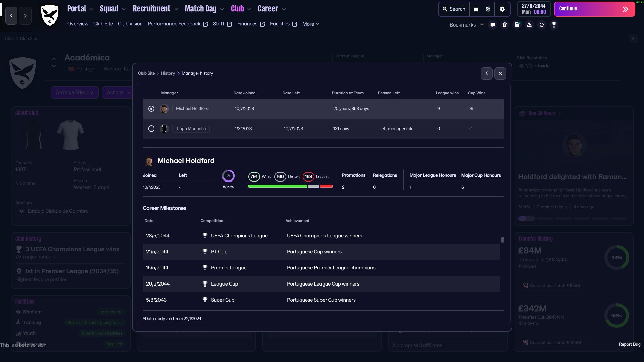Click the Win % ring showing 71

[228, 176]
